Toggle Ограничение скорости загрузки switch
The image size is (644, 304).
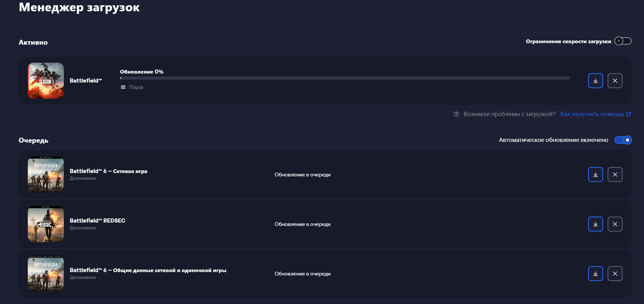coord(623,41)
